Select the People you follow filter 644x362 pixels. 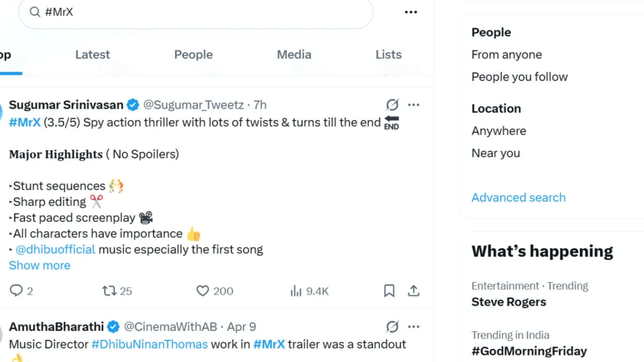tap(520, 77)
